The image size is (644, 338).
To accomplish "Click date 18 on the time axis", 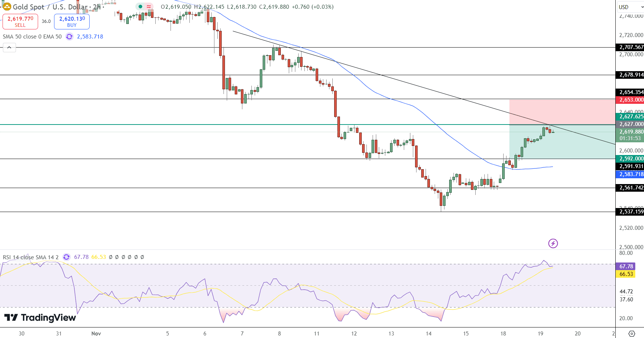I will tap(503, 333).
